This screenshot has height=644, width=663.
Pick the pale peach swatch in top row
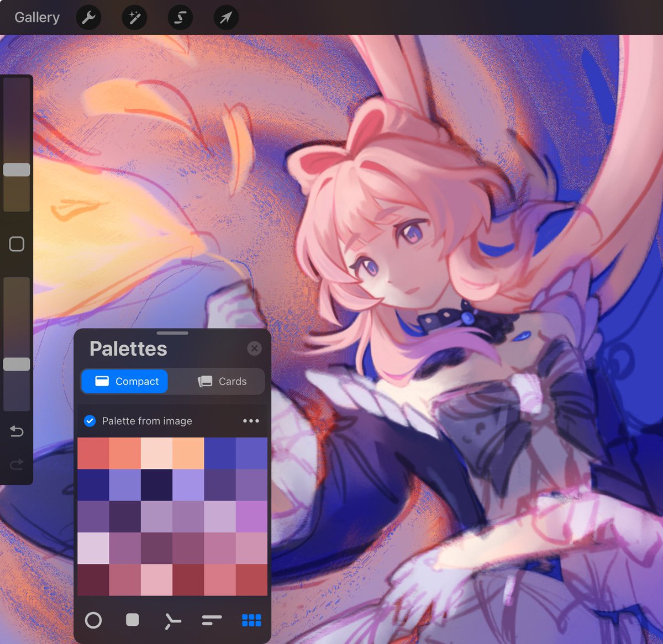(157, 453)
